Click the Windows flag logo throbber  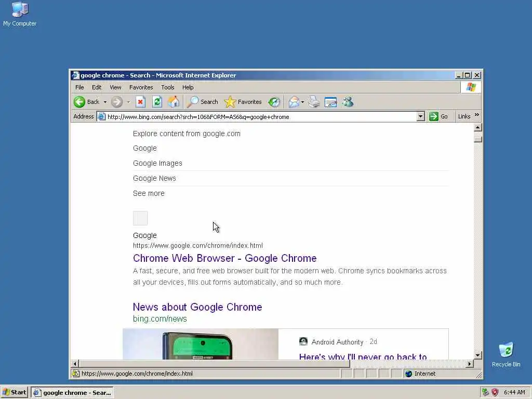point(471,87)
